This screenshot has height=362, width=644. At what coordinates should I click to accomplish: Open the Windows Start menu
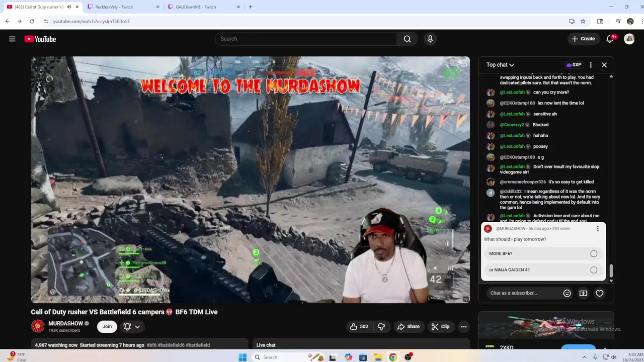pyautogui.click(x=243, y=357)
